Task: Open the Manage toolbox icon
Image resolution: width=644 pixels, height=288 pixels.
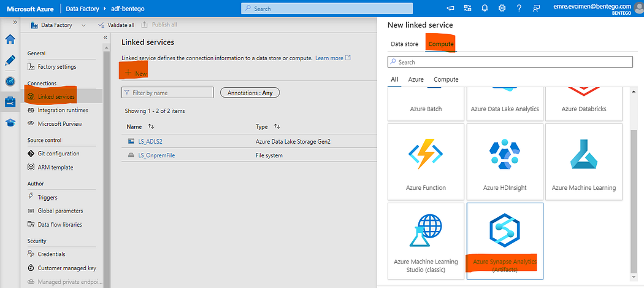Action: point(10,102)
